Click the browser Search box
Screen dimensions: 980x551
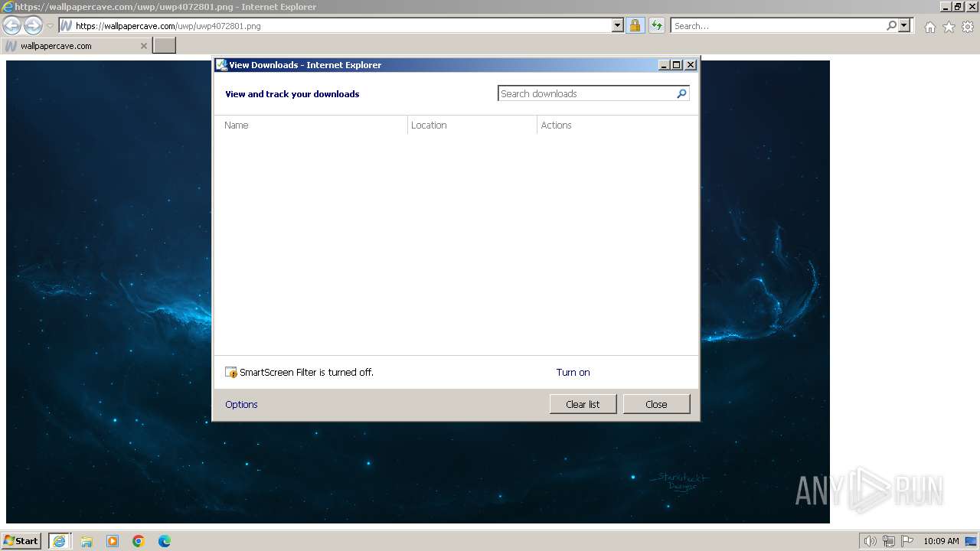click(x=778, y=25)
